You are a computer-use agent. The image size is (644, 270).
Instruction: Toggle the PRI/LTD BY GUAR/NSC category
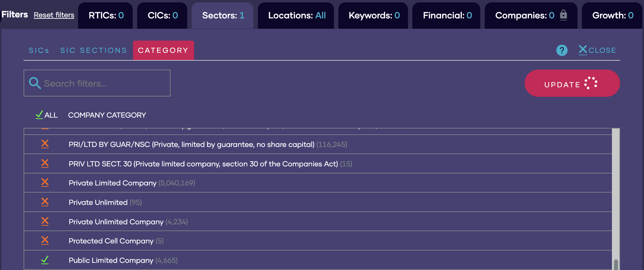[x=45, y=144]
